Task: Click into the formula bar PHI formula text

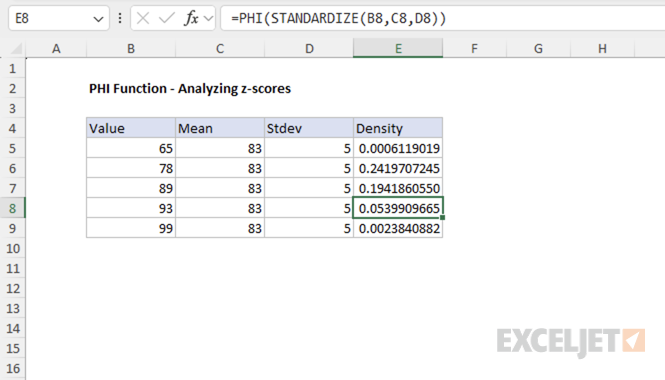Action: point(338,18)
